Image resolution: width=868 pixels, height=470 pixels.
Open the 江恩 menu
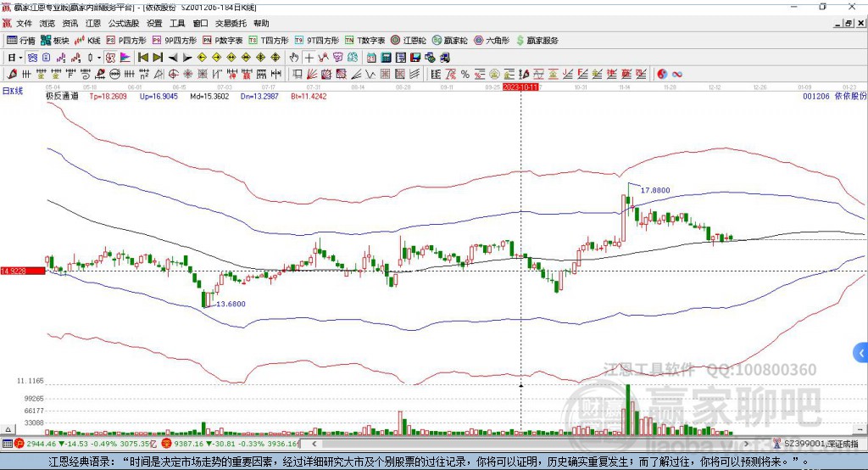pyautogui.click(x=93, y=23)
